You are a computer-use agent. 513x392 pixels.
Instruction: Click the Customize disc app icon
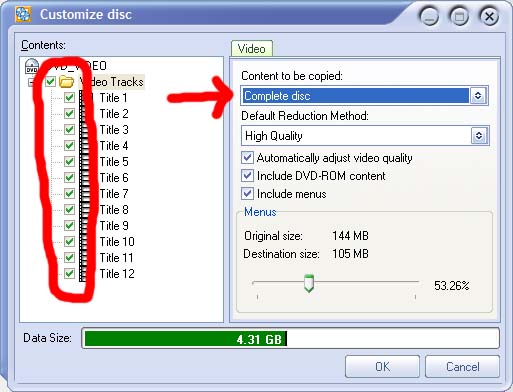[23, 14]
